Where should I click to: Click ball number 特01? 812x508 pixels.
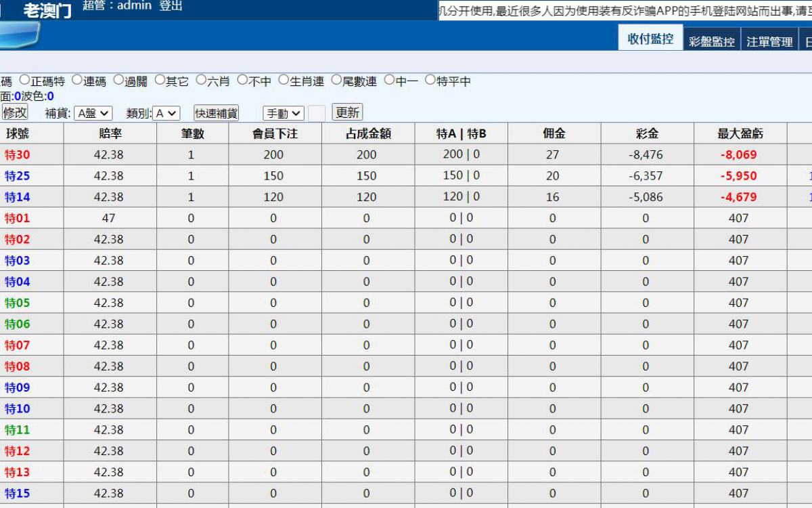point(18,218)
